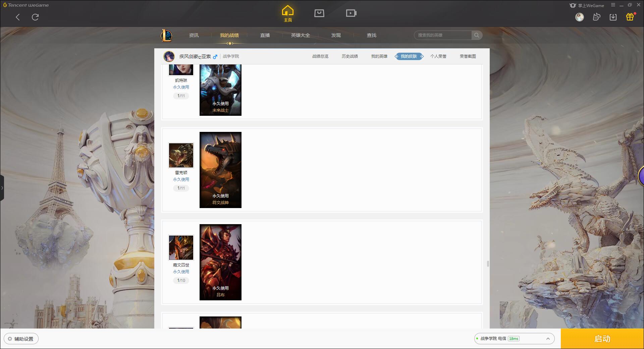Click the 凯特琳 champion name
This screenshot has width=644, height=349.
point(181,81)
